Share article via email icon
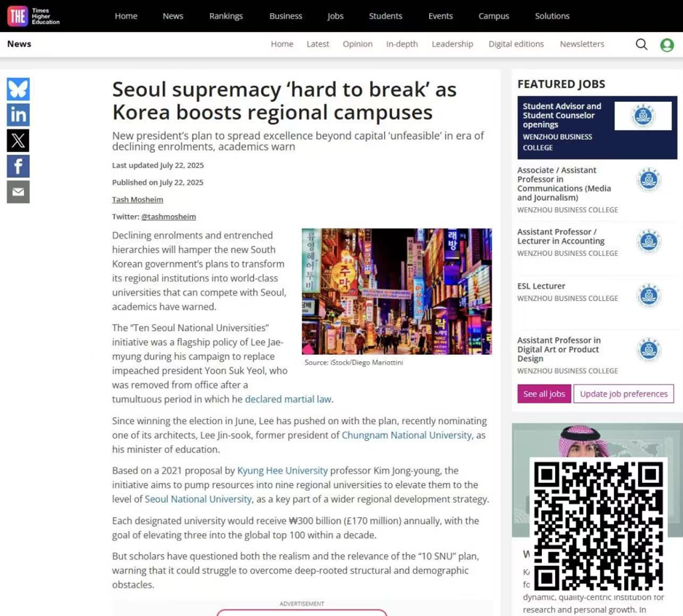 18,192
